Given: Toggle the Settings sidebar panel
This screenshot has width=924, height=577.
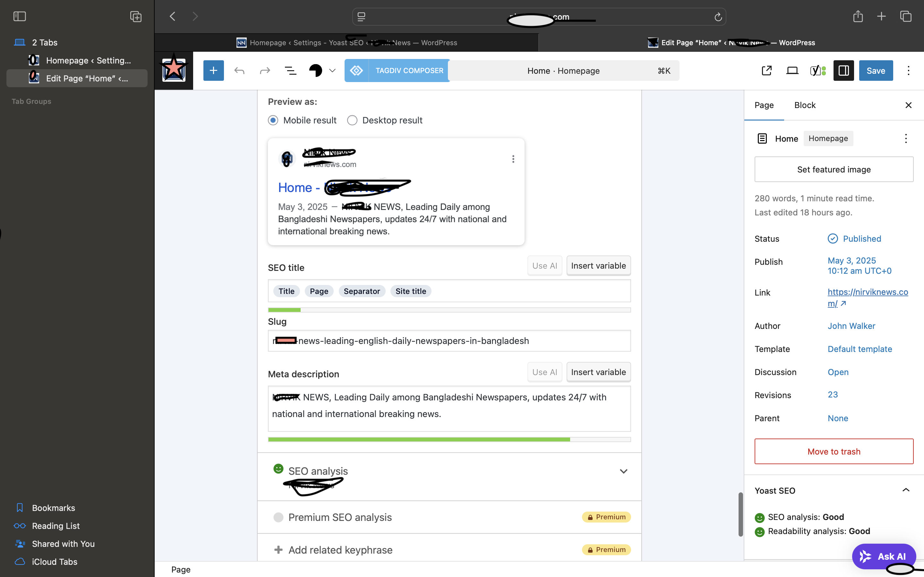Looking at the screenshot, I should click(843, 70).
